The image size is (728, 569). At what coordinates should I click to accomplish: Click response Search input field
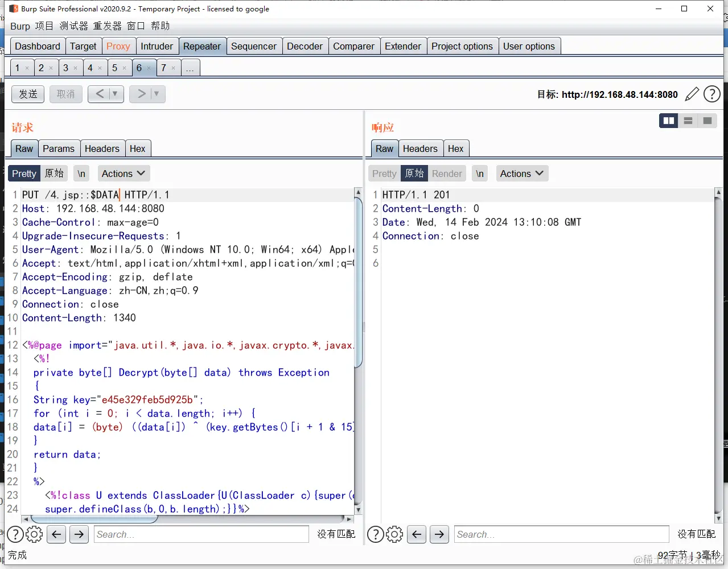coord(561,534)
